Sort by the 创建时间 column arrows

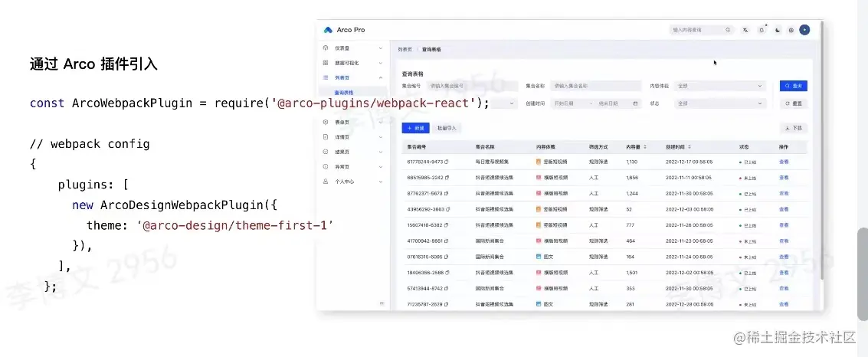tap(689, 147)
